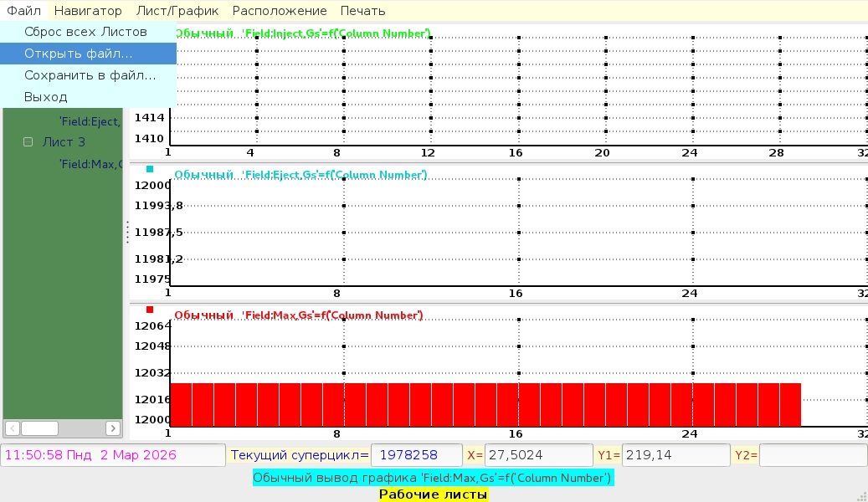The height and width of the screenshot is (502, 868).
Task: Open the Навигатор menu
Action: pyautogui.click(x=88, y=11)
